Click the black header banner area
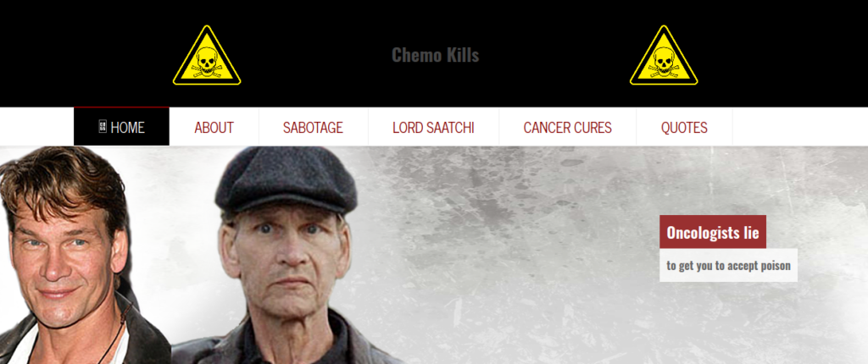 tap(434, 53)
